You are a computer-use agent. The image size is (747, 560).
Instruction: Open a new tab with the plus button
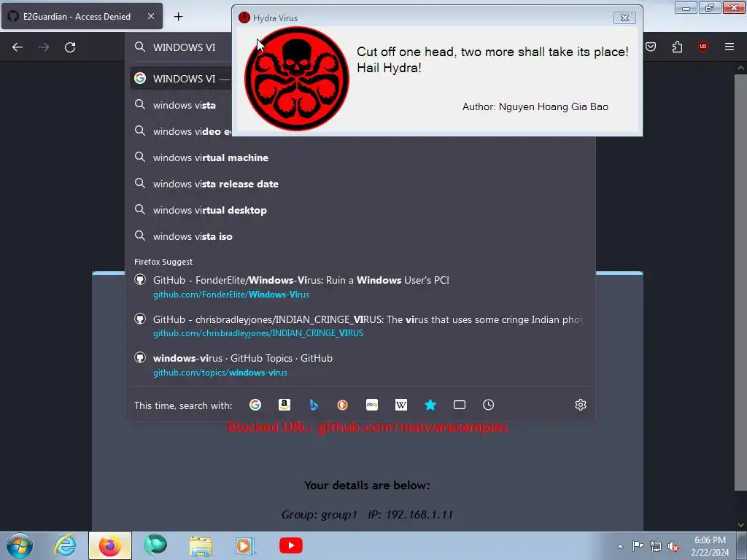point(178,17)
